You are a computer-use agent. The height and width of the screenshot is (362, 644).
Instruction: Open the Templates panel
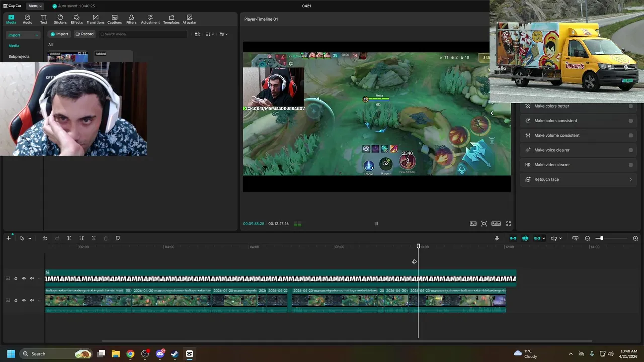point(171,19)
